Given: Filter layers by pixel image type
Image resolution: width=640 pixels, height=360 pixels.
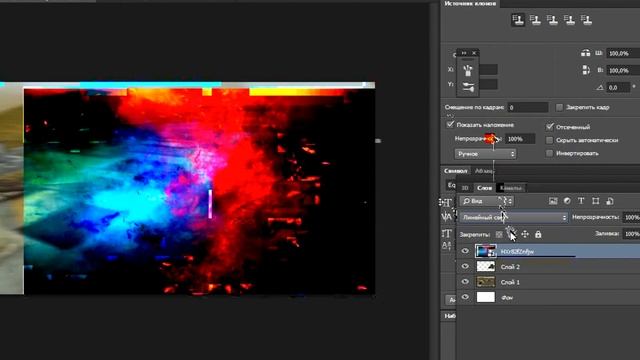Looking at the screenshot, I should (x=553, y=201).
